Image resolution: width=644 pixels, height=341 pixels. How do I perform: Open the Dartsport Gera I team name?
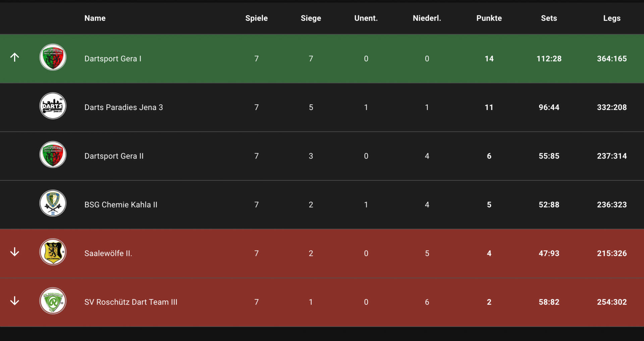click(x=113, y=59)
